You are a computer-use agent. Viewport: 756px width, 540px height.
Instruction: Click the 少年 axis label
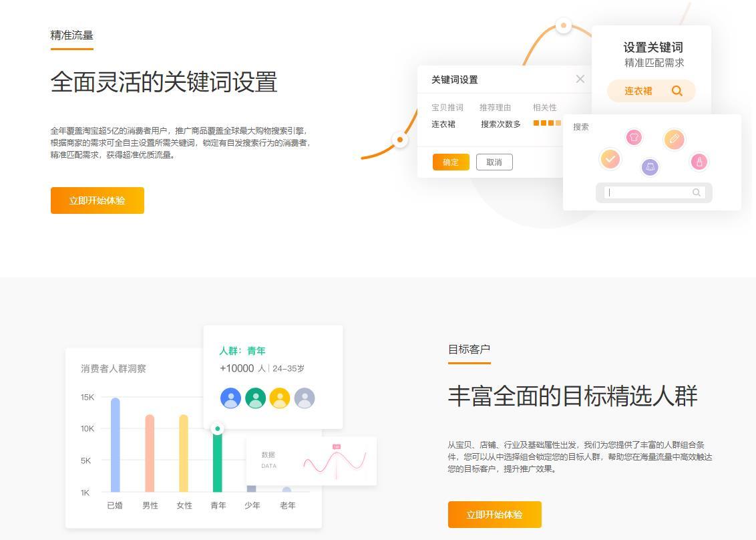click(252, 505)
